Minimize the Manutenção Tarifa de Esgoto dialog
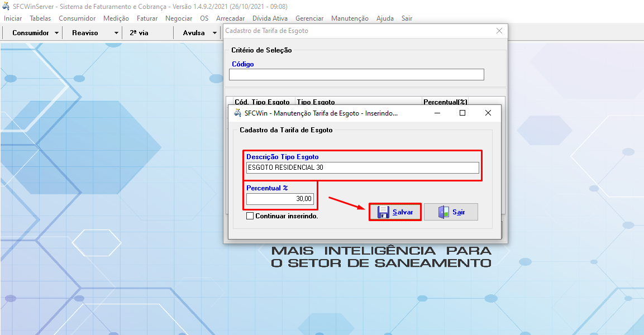 coord(436,113)
